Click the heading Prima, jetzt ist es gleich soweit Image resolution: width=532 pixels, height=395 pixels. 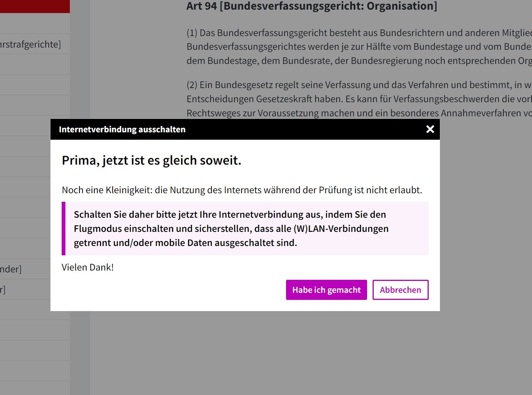click(152, 160)
